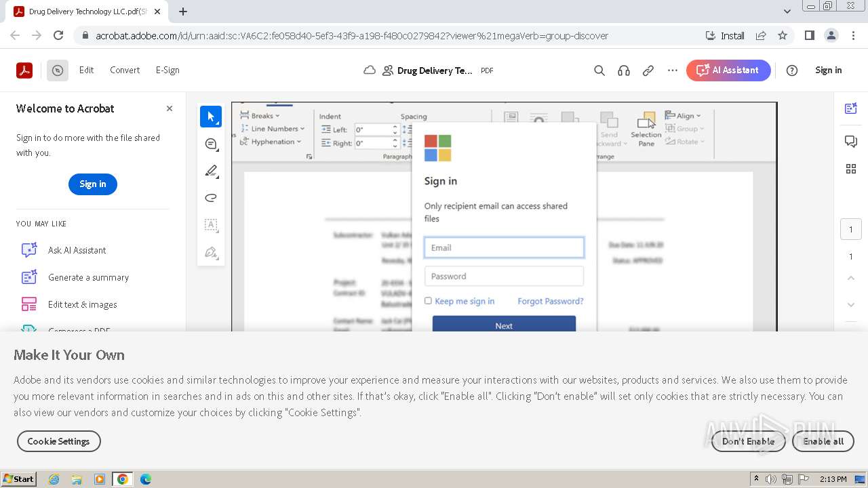Viewport: 868px width, 488px height.
Task: Open the Convert menu
Action: tap(125, 70)
